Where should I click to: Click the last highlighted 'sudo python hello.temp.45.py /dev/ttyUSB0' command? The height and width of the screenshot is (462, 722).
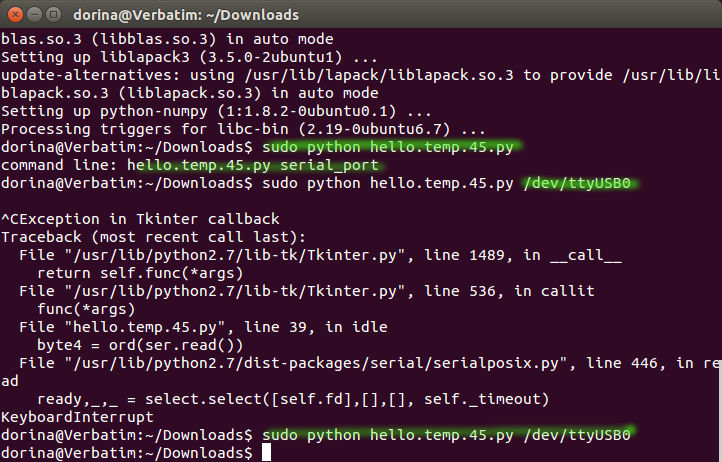(x=446, y=435)
